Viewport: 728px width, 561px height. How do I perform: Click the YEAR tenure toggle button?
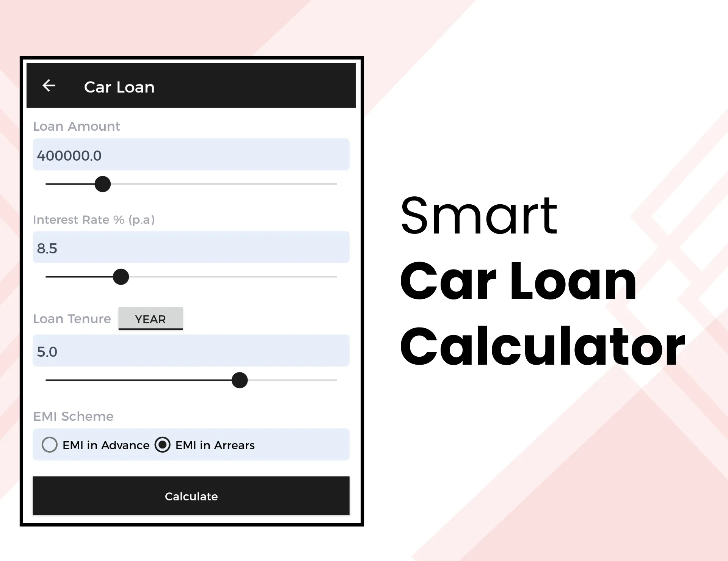pos(151,318)
